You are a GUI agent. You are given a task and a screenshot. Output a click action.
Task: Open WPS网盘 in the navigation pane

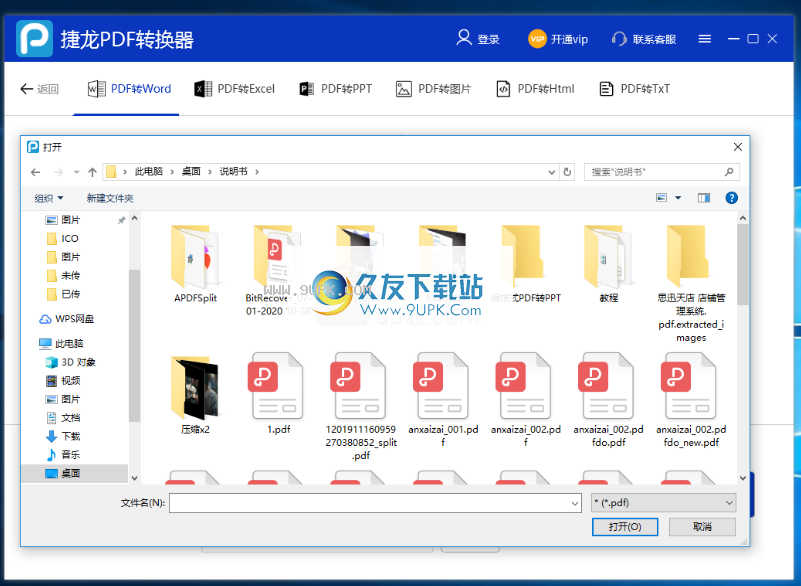pyautogui.click(x=67, y=319)
